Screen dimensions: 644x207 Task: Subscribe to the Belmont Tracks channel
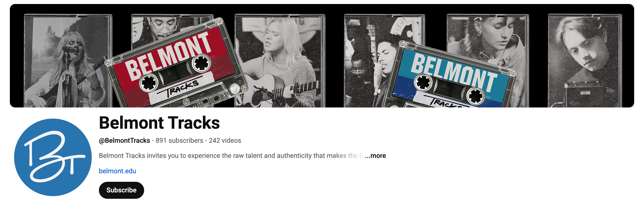121,190
